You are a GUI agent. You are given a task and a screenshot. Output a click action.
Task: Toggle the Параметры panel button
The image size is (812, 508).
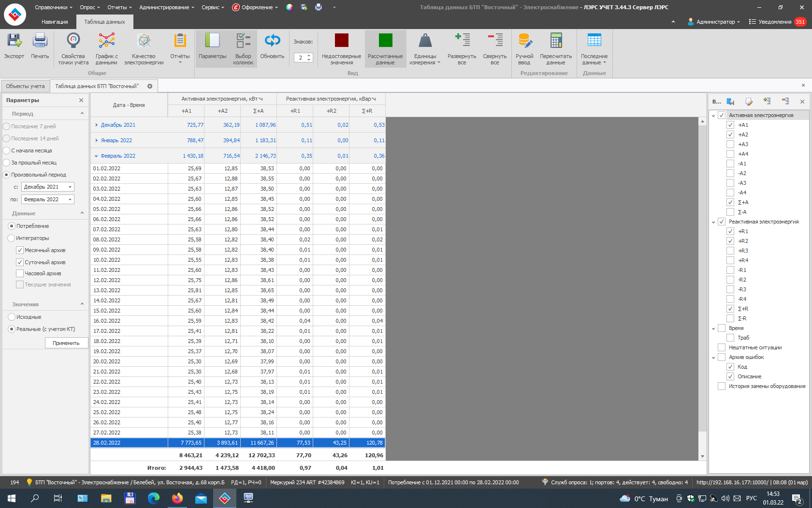(x=212, y=48)
